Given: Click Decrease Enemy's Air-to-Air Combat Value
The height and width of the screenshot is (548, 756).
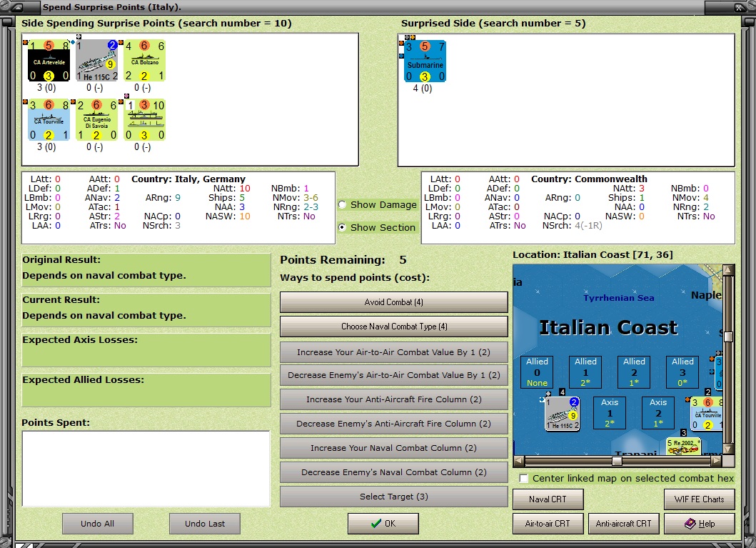Looking at the screenshot, I should tap(394, 375).
